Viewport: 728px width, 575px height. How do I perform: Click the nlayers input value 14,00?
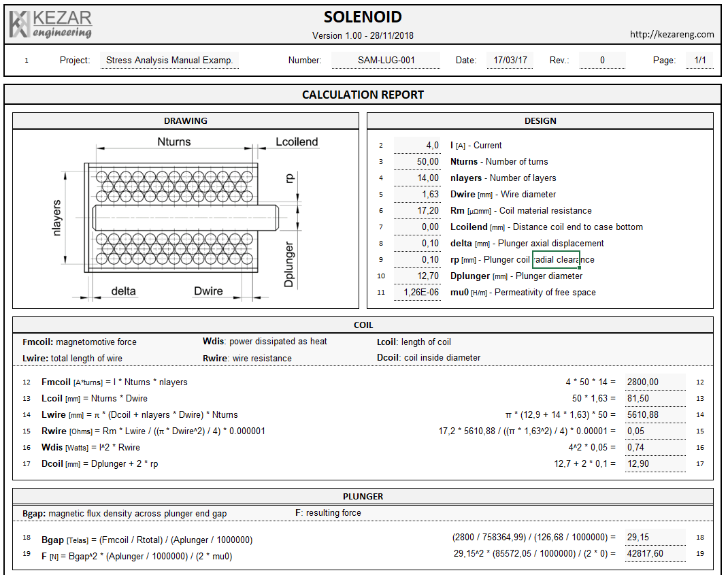pos(418,178)
